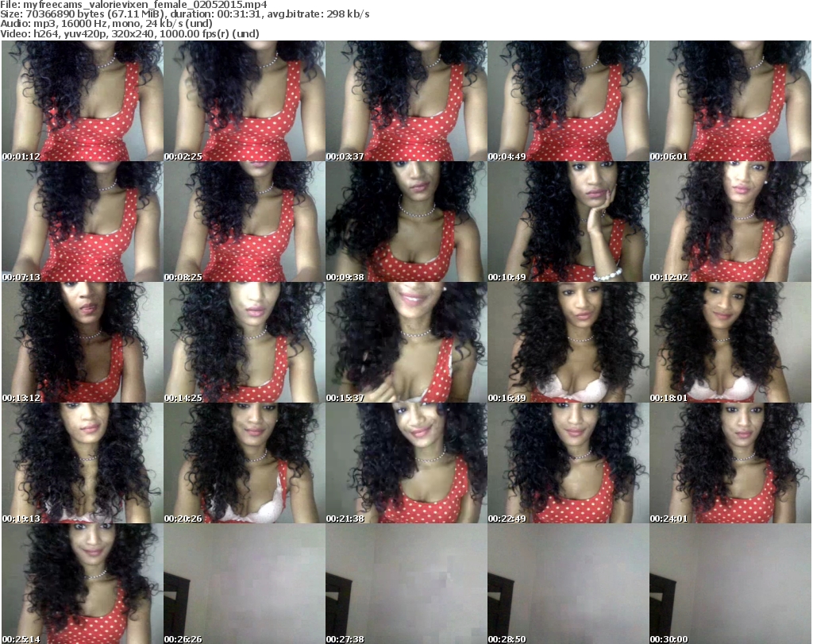Open the thumbnail stamped 00:21:38

406,463
